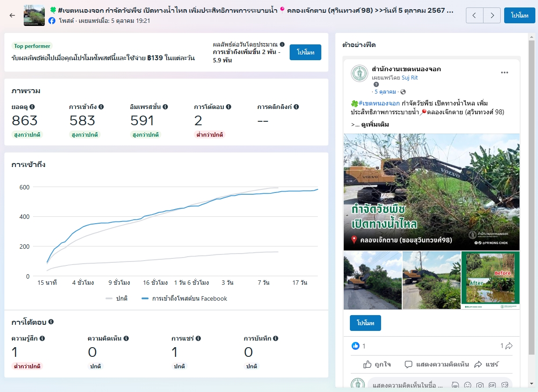Click info icon beside การบันทึก metric
Viewport: 538px width, 392px height.
pyautogui.click(x=275, y=338)
